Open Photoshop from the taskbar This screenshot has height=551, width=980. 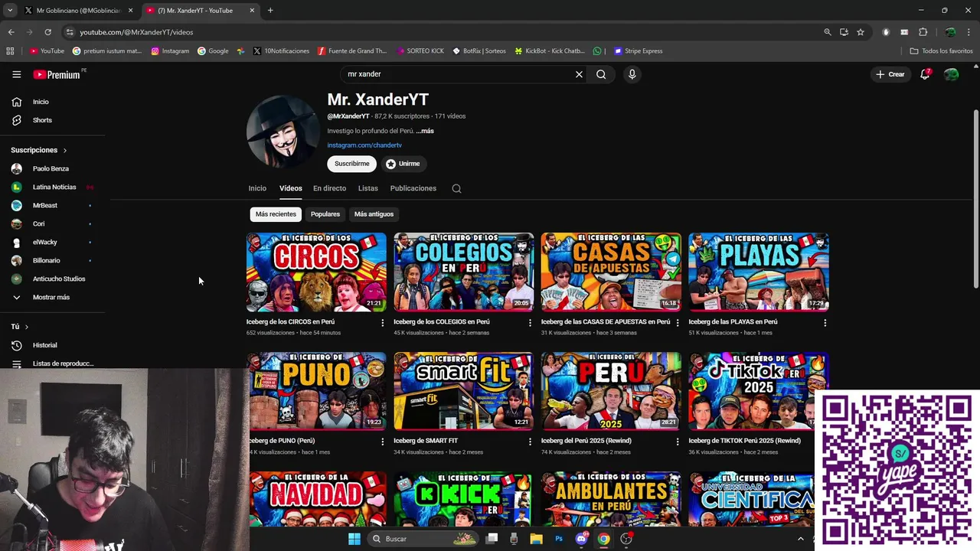point(559,539)
